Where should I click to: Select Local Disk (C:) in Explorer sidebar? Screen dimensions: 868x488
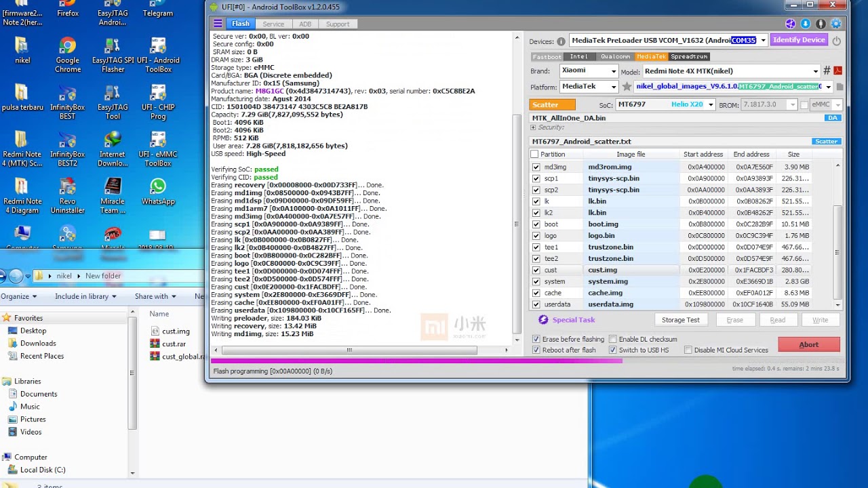tap(42, 470)
